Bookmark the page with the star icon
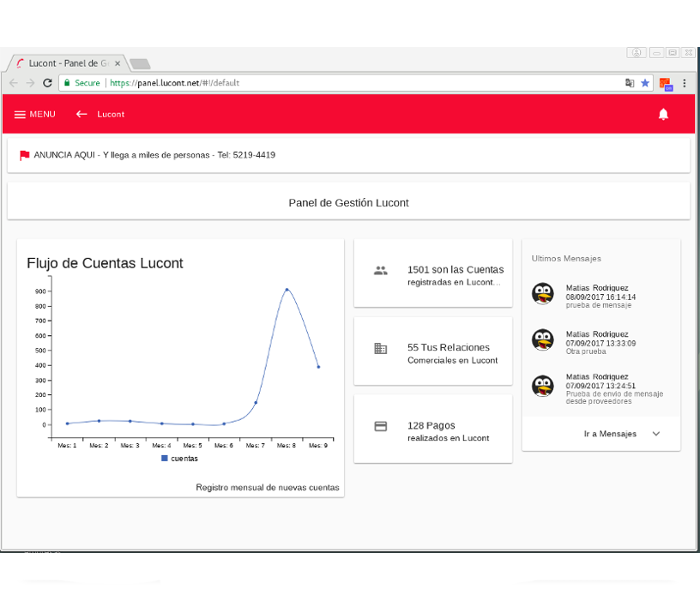Screen dimensions: 700x600 click(645, 83)
